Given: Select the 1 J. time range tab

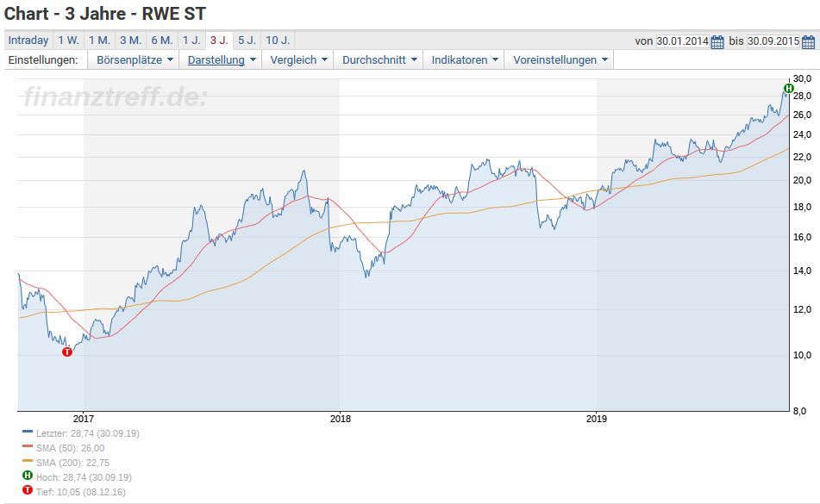Looking at the screenshot, I should tap(191, 40).
